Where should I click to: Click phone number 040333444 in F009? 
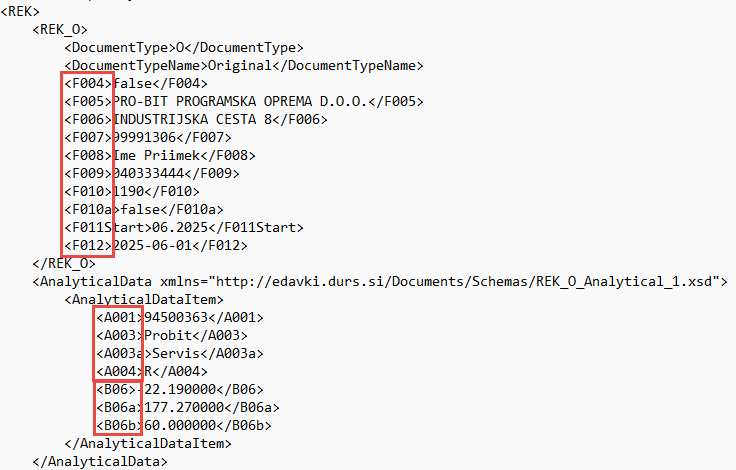click(x=148, y=173)
